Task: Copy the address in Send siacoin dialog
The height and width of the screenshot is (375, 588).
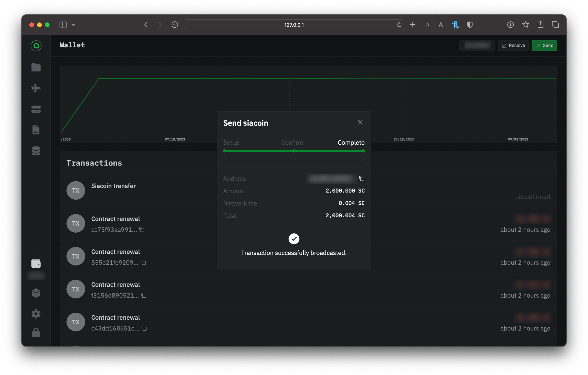Action: point(362,179)
